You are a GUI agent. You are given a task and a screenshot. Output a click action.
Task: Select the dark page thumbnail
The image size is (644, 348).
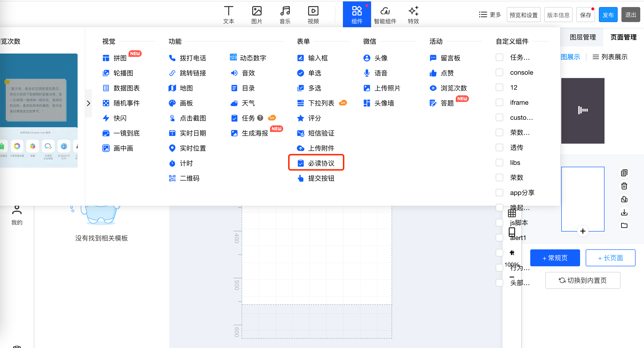[582, 111]
